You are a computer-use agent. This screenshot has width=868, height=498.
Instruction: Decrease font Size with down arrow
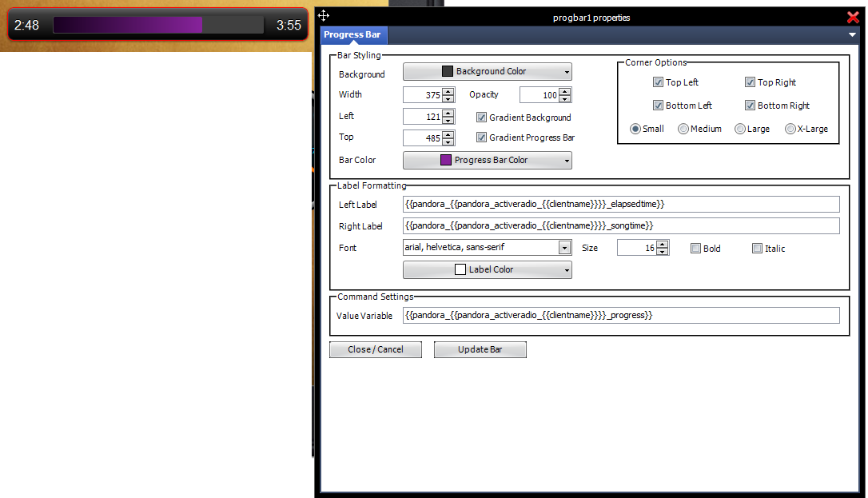tap(662, 252)
